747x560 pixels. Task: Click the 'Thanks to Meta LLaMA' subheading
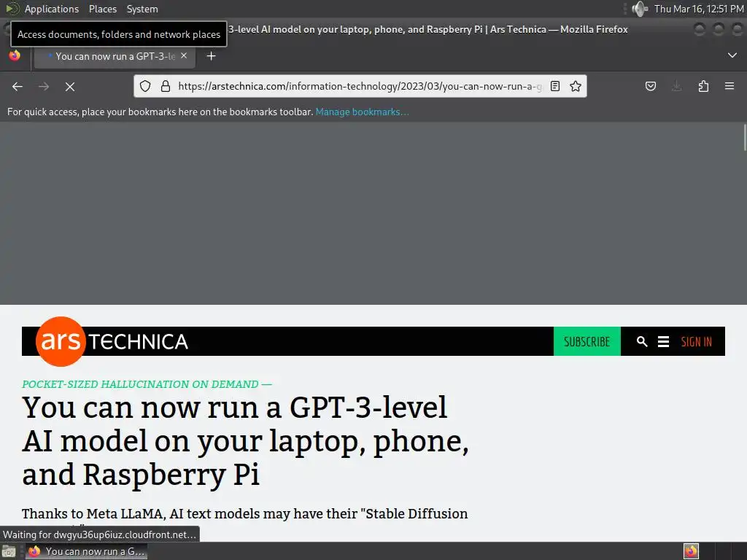tap(244, 514)
